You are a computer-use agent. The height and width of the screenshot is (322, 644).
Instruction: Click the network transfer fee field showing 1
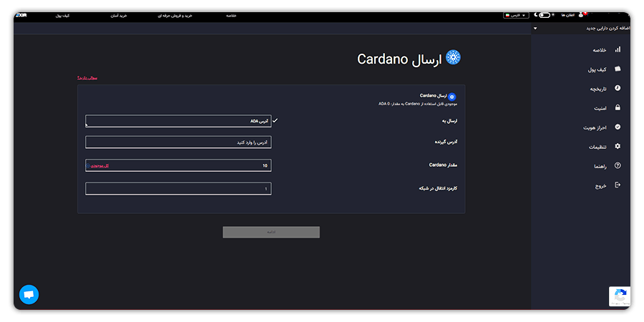tap(178, 189)
